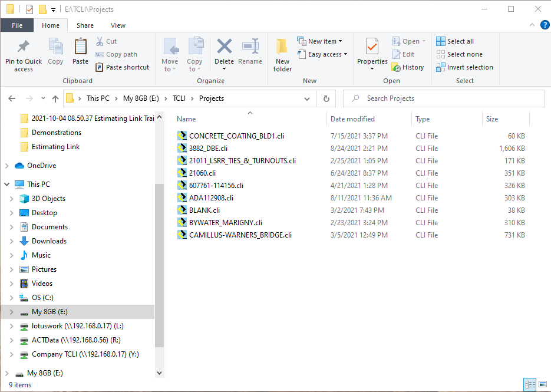The width and height of the screenshot is (551, 392).
Task: Expand OS (C:) drive node
Action: click(12, 298)
